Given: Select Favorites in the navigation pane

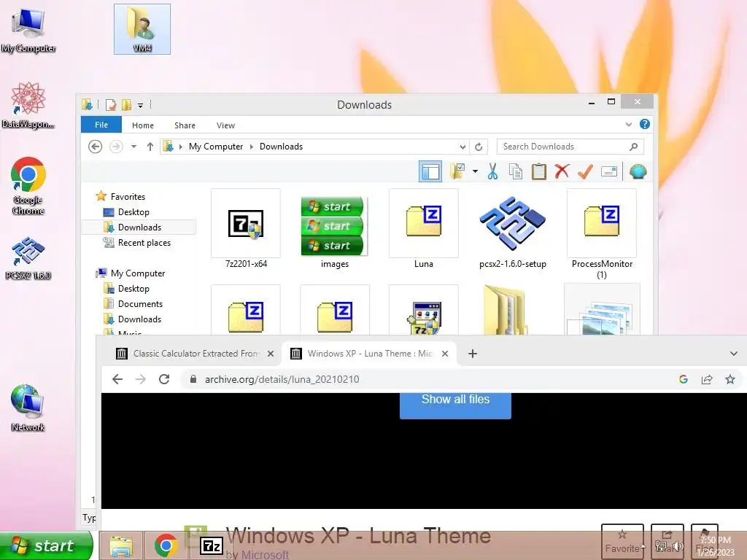Looking at the screenshot, I should click(x=128, y=197).
